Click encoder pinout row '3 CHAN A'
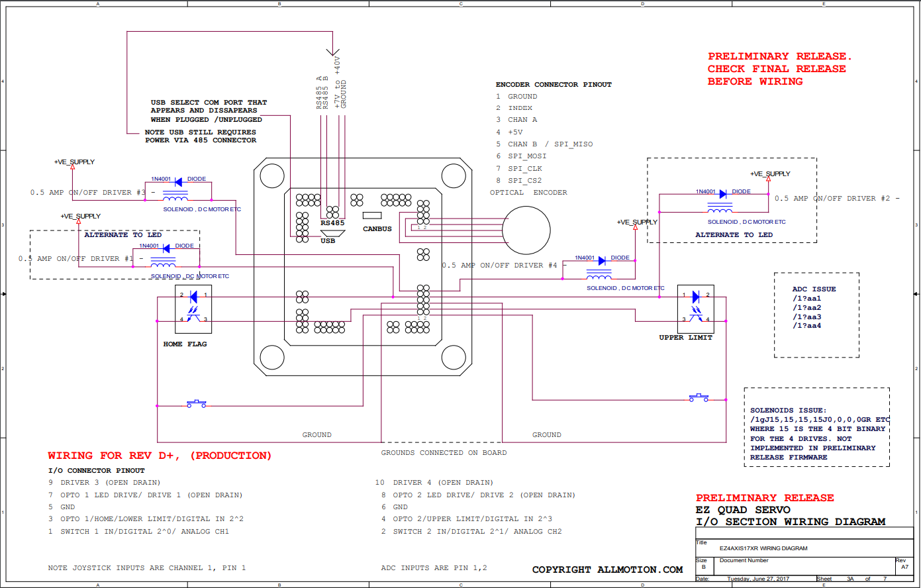The width and height of the screenshot is (921, 588). click(x=517, y=120)
